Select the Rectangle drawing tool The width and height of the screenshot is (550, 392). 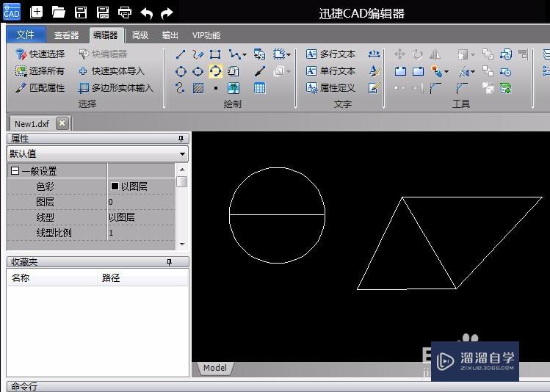tap(215, 54)
